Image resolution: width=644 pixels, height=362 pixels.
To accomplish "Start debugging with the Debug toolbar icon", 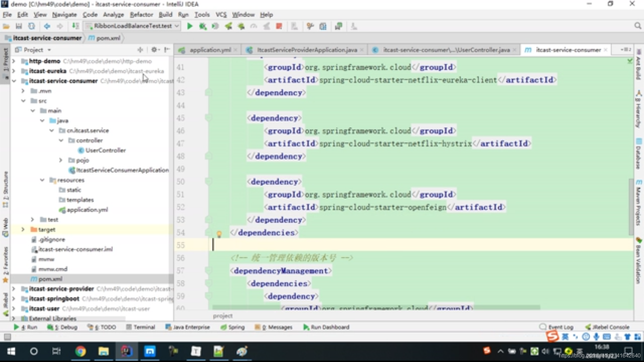I will pyautogui.click(x=203, y=26).
